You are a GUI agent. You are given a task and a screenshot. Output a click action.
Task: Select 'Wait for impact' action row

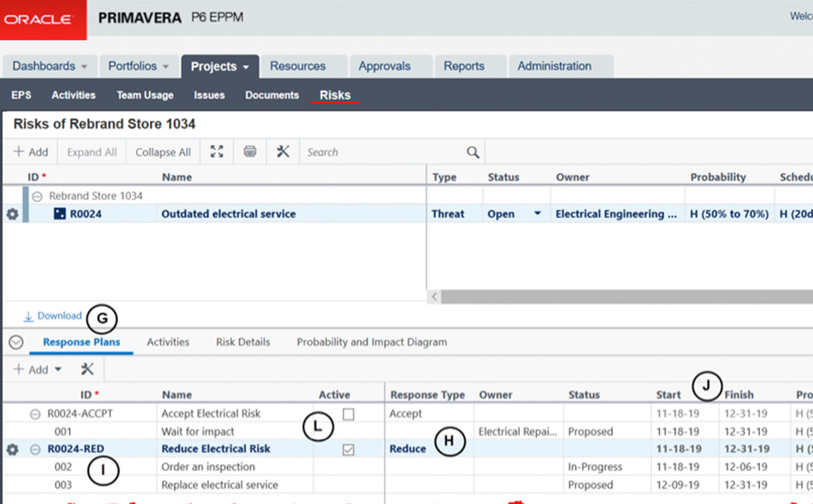tap(197, 432)
